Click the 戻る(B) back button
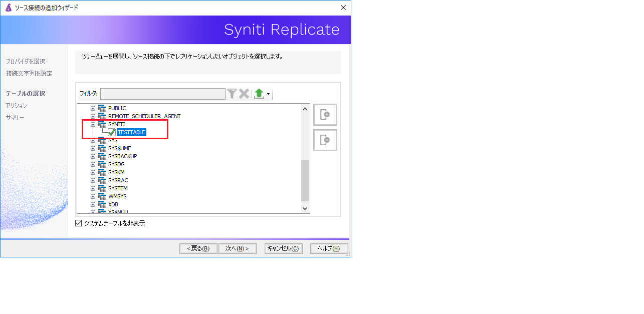The image size is (644, 314). pos(198,248)
